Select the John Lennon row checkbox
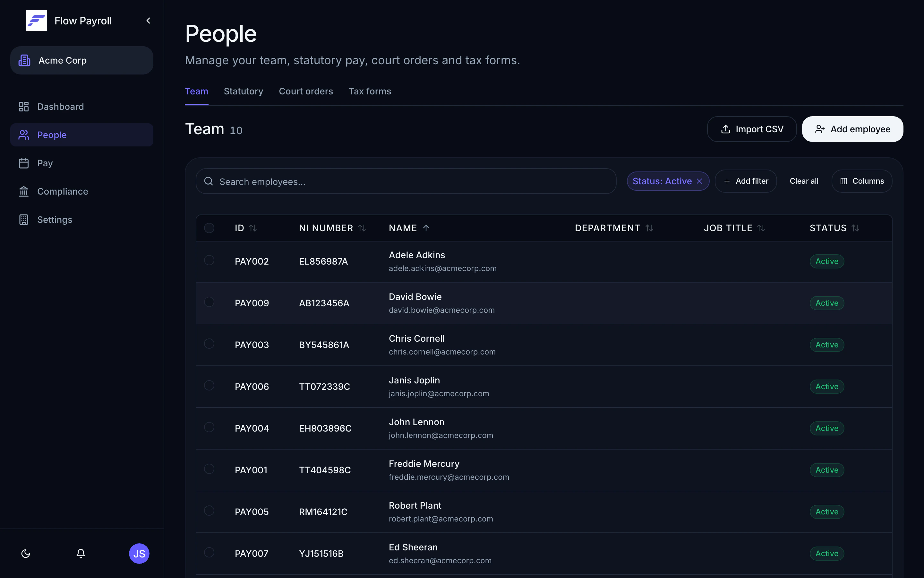Image resolution: width=924 pixels, height=578 pixels. coord(209,427)
